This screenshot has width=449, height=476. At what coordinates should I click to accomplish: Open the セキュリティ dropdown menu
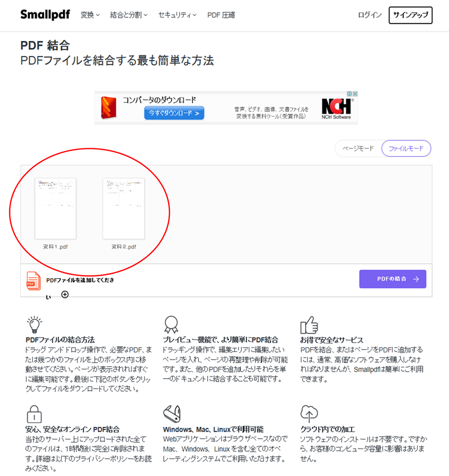[177, 15]
